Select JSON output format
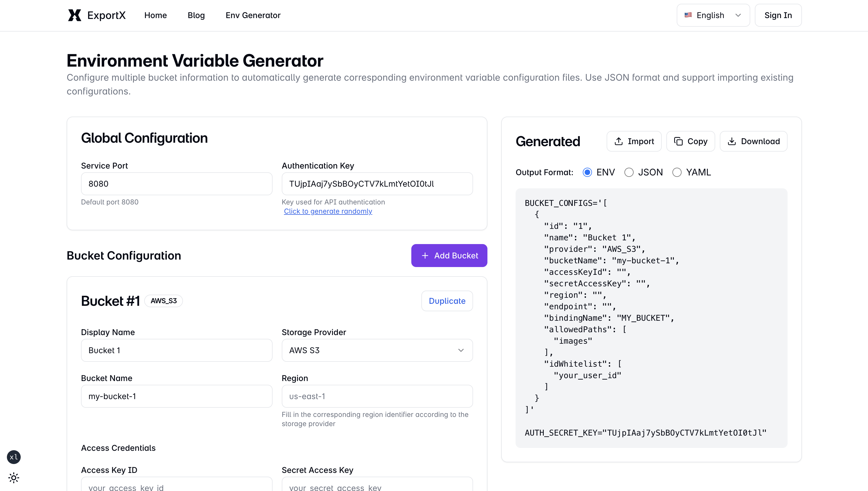Image resolution: width=868 pixels, height=491 pixels. coord(629,172)
